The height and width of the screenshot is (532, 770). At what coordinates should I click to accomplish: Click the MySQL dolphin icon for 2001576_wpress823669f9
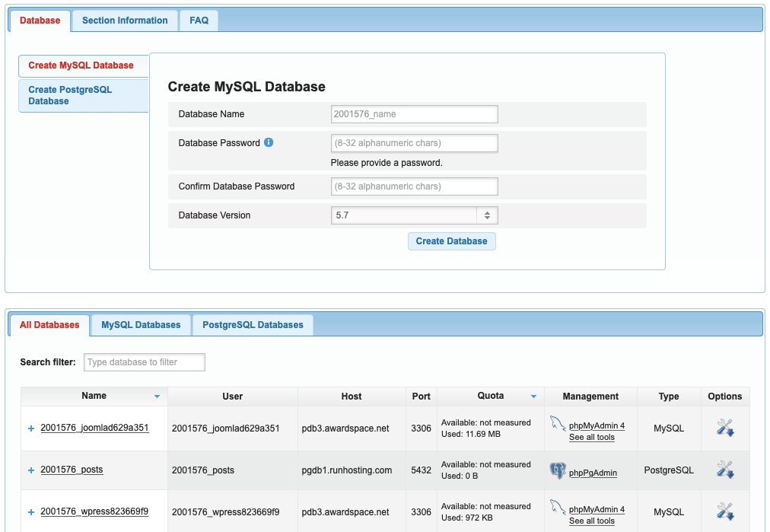pos(556,508)
